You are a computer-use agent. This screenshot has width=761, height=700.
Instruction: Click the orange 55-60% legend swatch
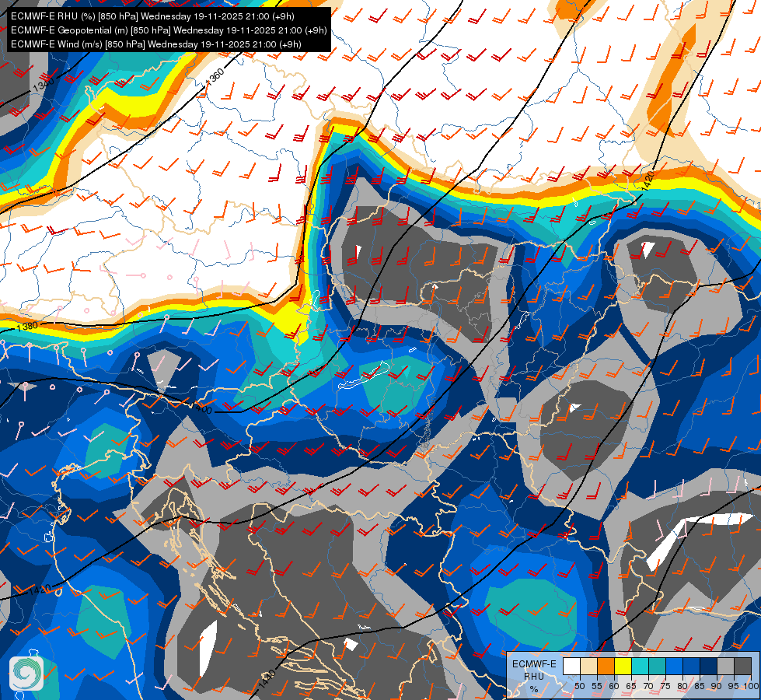(606, 666)
